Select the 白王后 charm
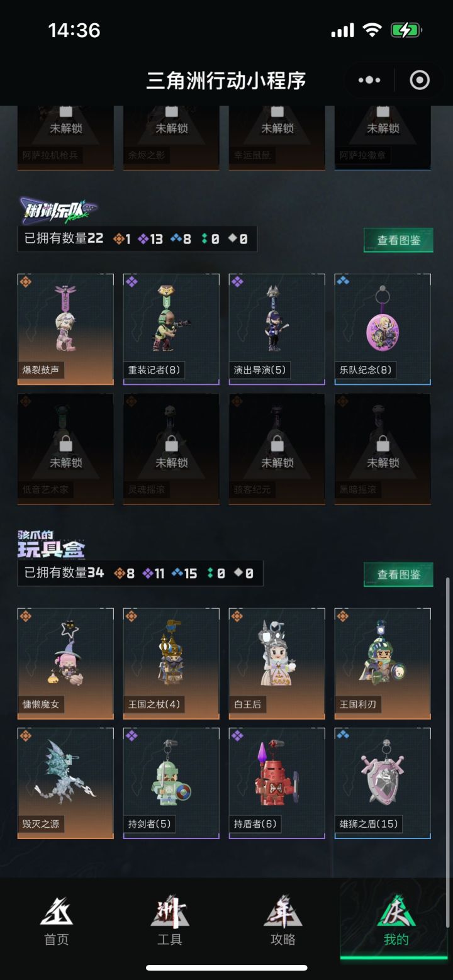453x980 pixels. [277, 664]
